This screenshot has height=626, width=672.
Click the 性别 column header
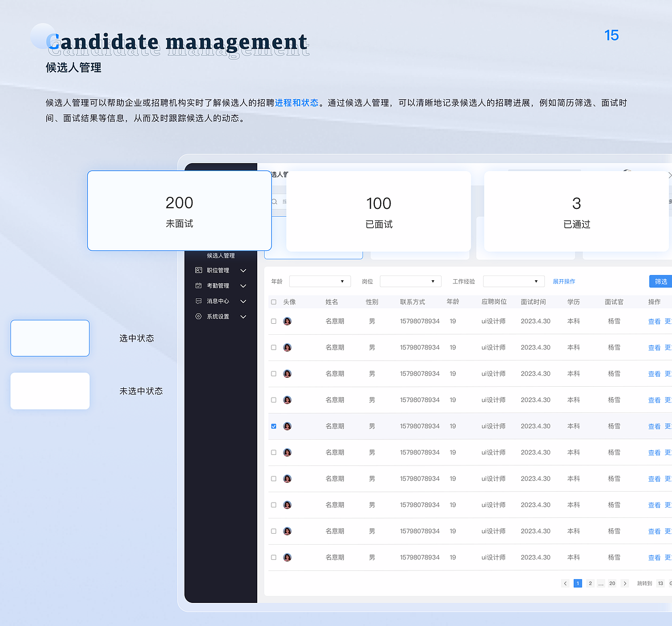(372, 302)
